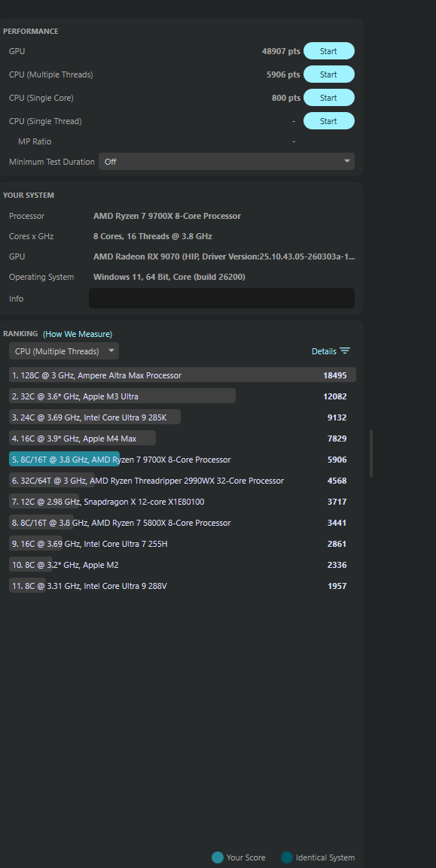Click the score 9132 in the ranking
The image size is (436, 868).
(337, 417)
